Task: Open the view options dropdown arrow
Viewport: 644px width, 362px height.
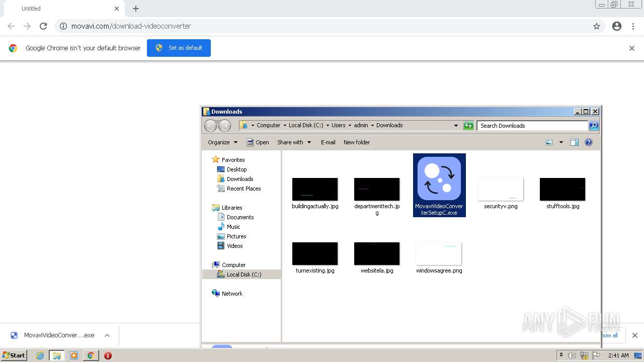Action: point(561,142)
